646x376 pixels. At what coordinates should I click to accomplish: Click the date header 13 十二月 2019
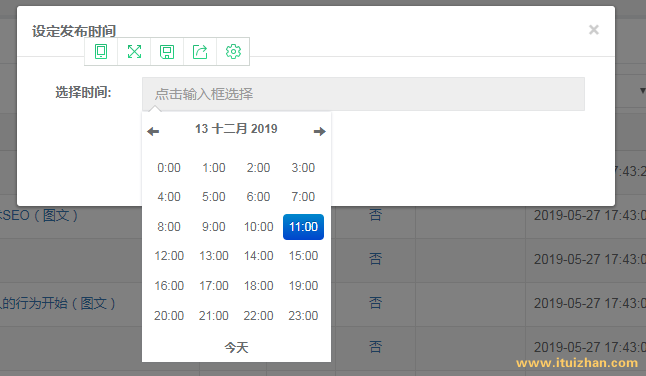236,129
